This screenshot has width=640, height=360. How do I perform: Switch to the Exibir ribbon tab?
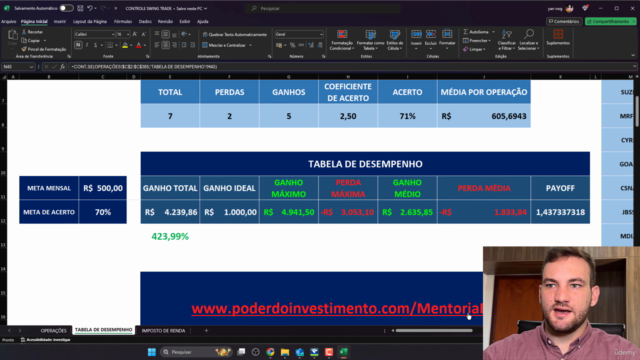(185, 21)
